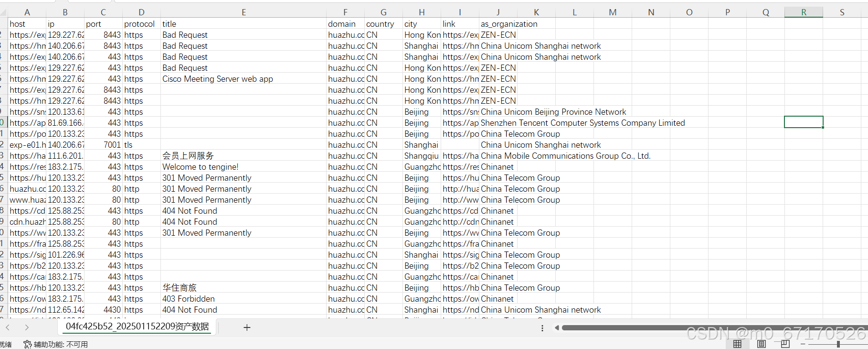Viewport: 868px width, 349px height.
Task: Select column M header
Action: click(x=613, y=12)
